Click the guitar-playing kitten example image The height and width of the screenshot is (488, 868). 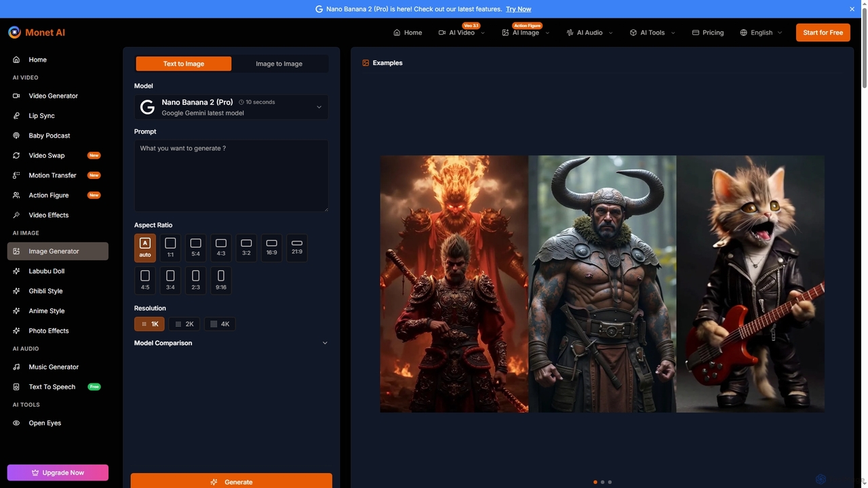pyautogui.click(x=751, y=284)
